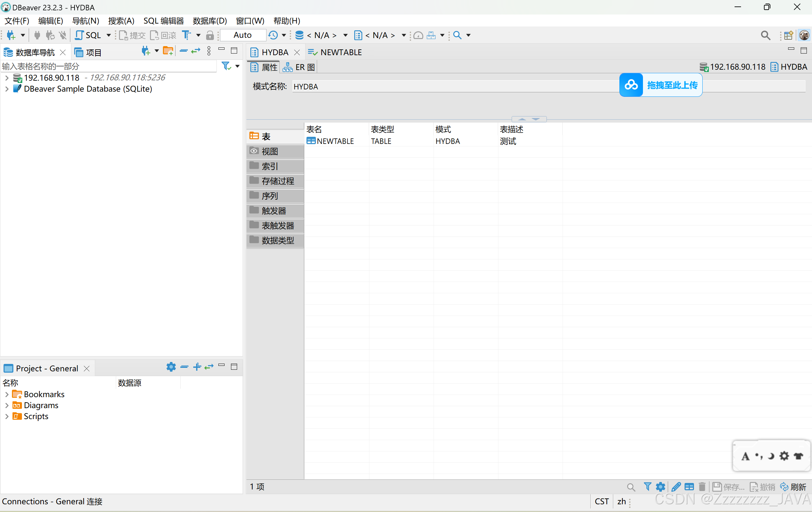Select the 触发器 category
This screenshot has height=512, width=812.
coord(275,211)
